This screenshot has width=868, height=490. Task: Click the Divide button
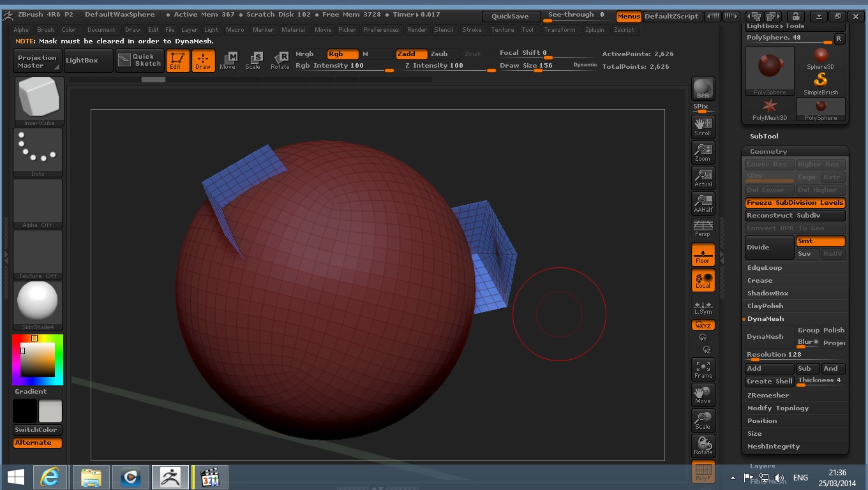coord(770,248)
